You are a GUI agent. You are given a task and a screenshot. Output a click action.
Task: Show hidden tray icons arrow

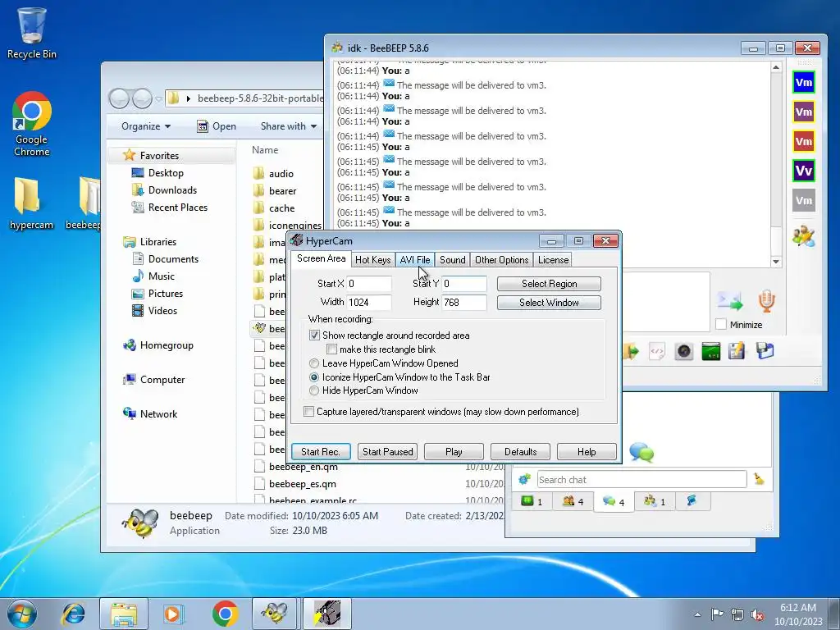click(x=697, y=614)
